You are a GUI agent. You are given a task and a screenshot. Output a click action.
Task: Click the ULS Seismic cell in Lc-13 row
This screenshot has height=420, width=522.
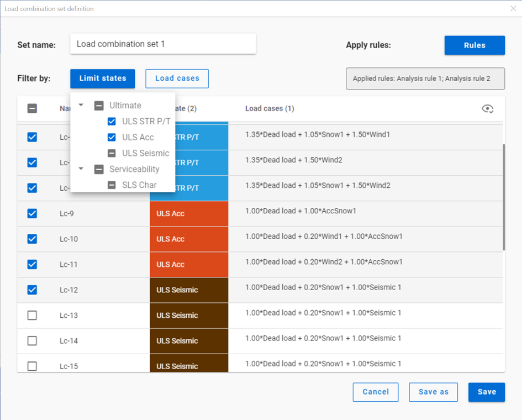tap(189, 316)
